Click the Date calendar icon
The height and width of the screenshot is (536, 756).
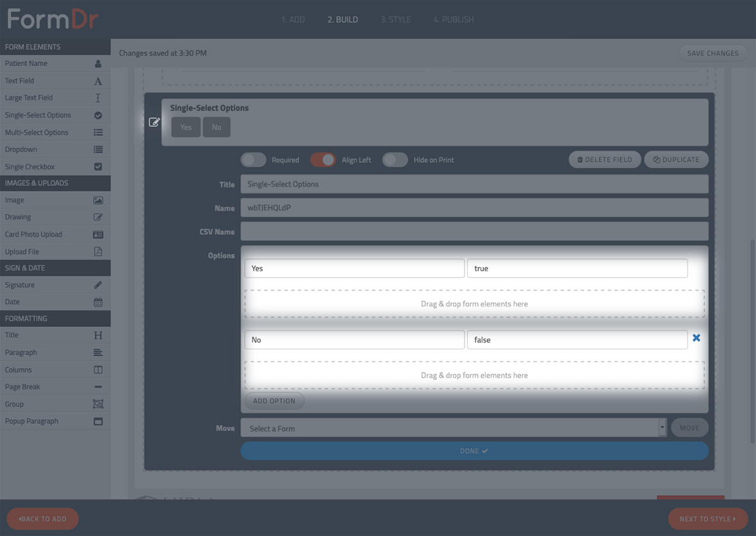(98, 302)
